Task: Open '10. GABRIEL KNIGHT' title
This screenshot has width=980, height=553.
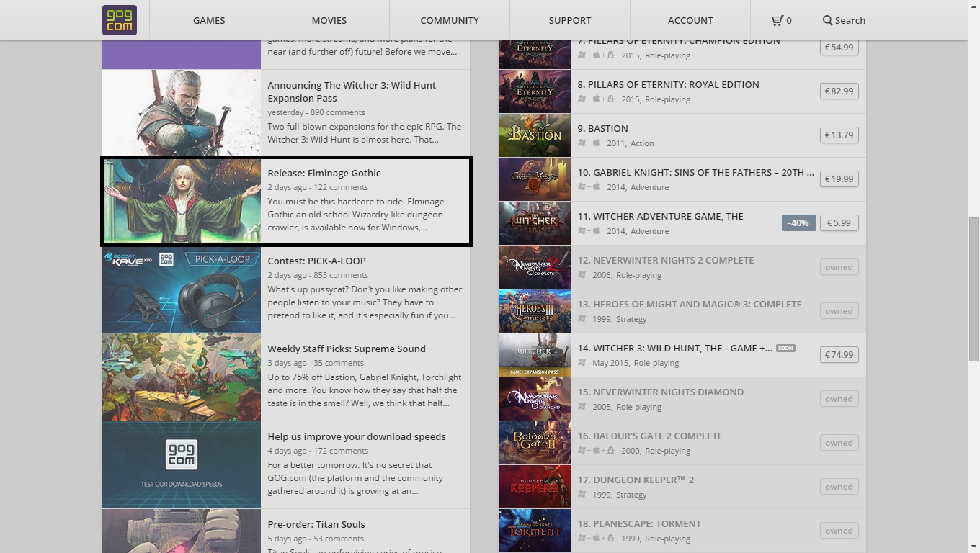Action: 695,172
